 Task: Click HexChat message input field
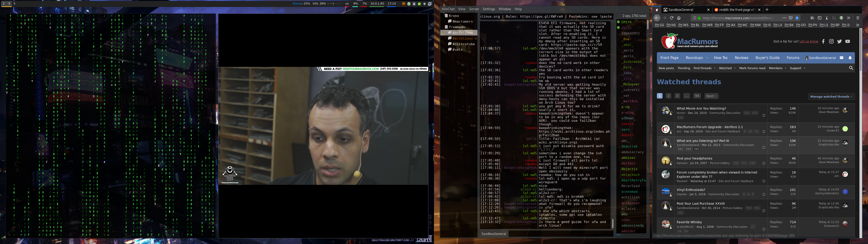pyautogui.click(x=561, y=234)
